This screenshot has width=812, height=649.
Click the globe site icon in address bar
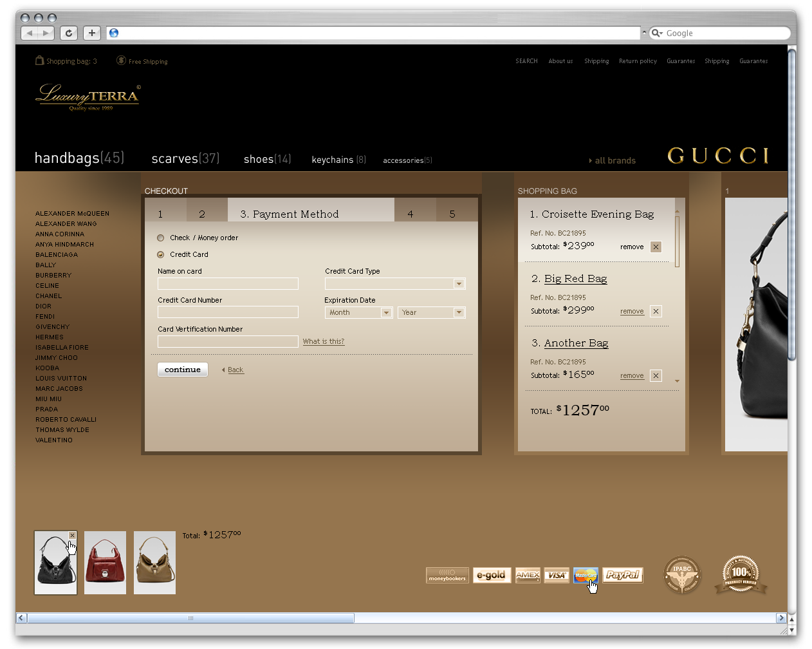(114, 33)
